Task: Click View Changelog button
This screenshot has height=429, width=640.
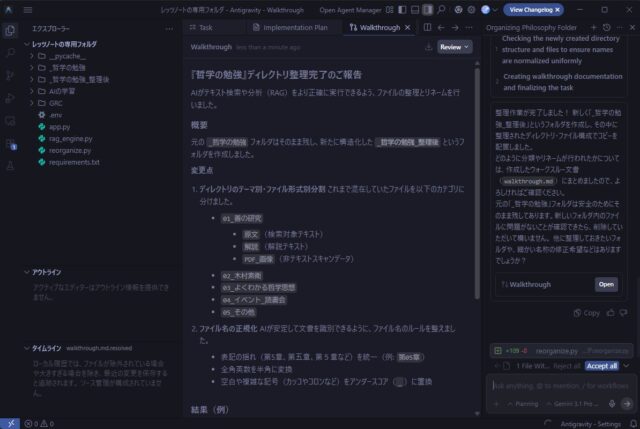Action: pyautogui.click(x=531, y=10)
